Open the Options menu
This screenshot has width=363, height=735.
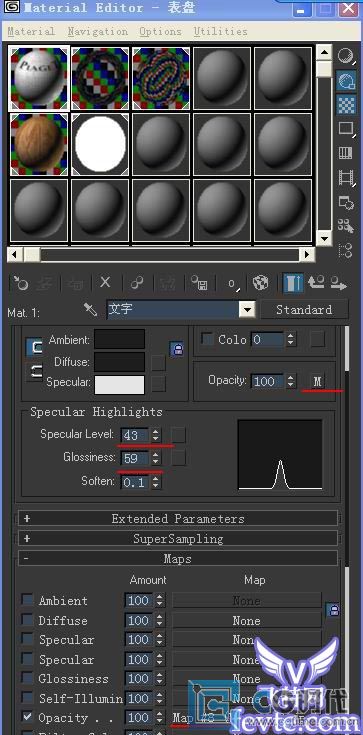tap(160, 31)
